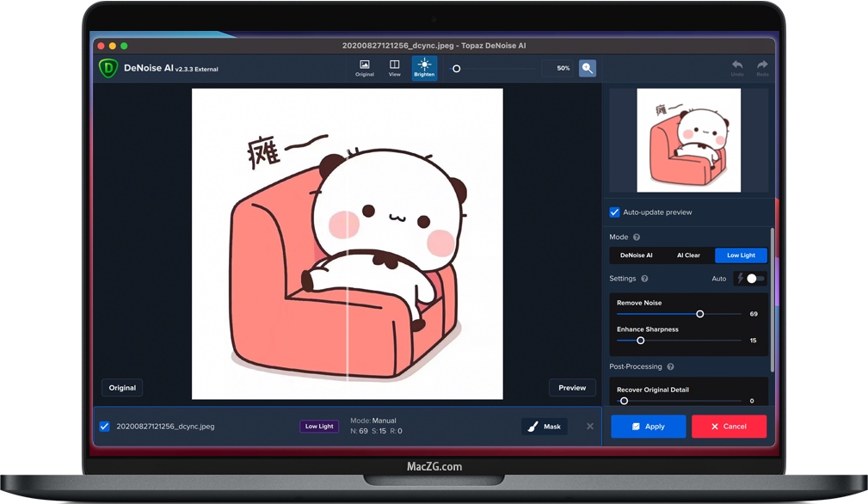868x504 pixels.
Task: Uncheck Auto-update preview checkbox
Action: pyautogui.click(x=614, y=212)
